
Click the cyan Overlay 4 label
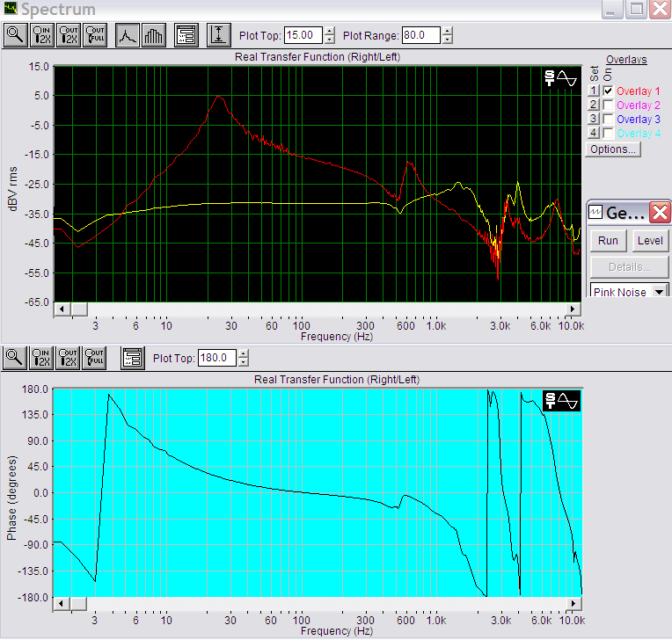pyautogui.click(x=639, y=134)
